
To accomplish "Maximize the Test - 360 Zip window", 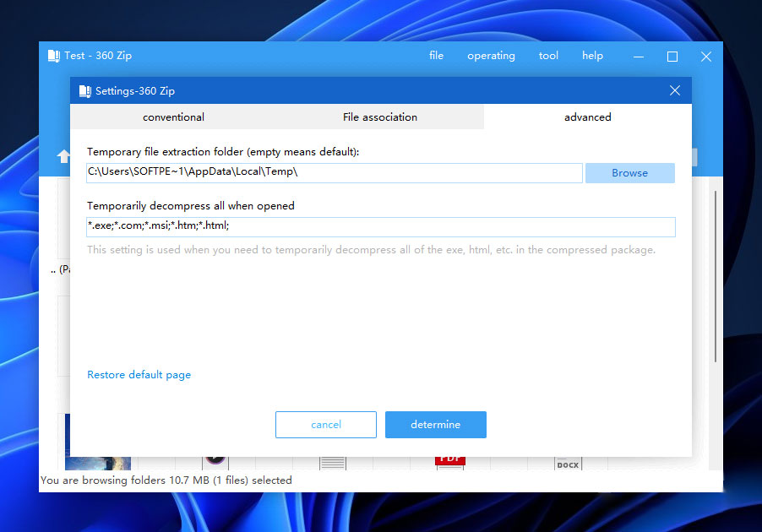I will (672, 57).
